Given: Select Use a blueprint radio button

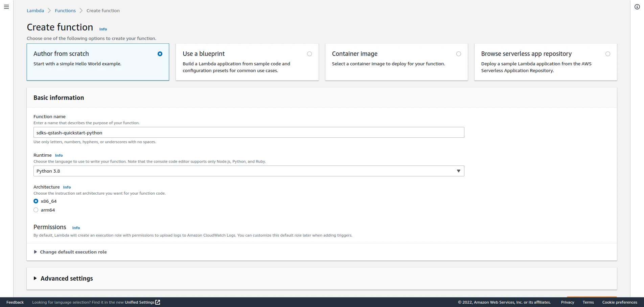Looking at the screenshot, I should click(309, 54).
